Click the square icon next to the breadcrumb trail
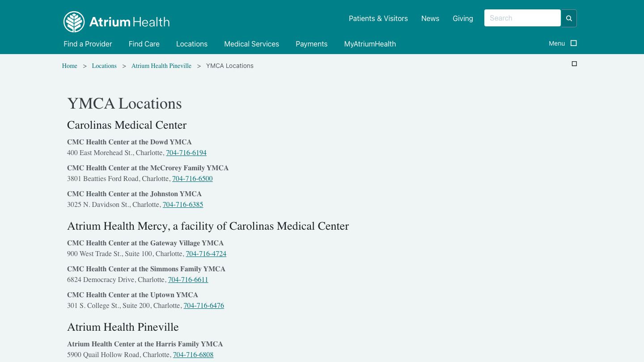 [574, 63]
